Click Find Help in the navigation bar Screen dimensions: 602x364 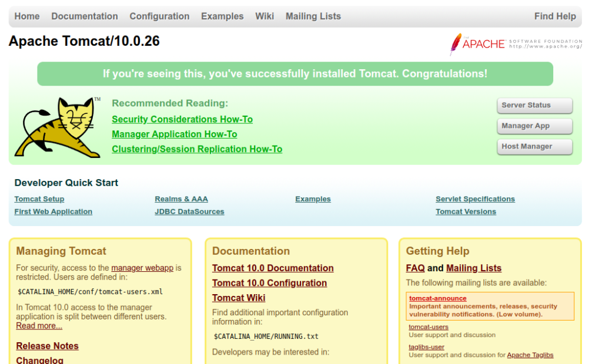pos(555,16)
